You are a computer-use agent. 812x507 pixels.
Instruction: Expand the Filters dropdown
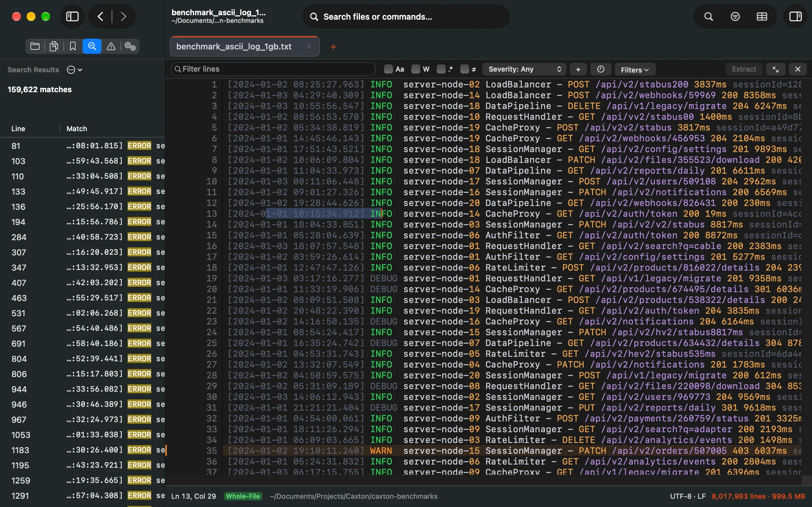tap(635, 70)
